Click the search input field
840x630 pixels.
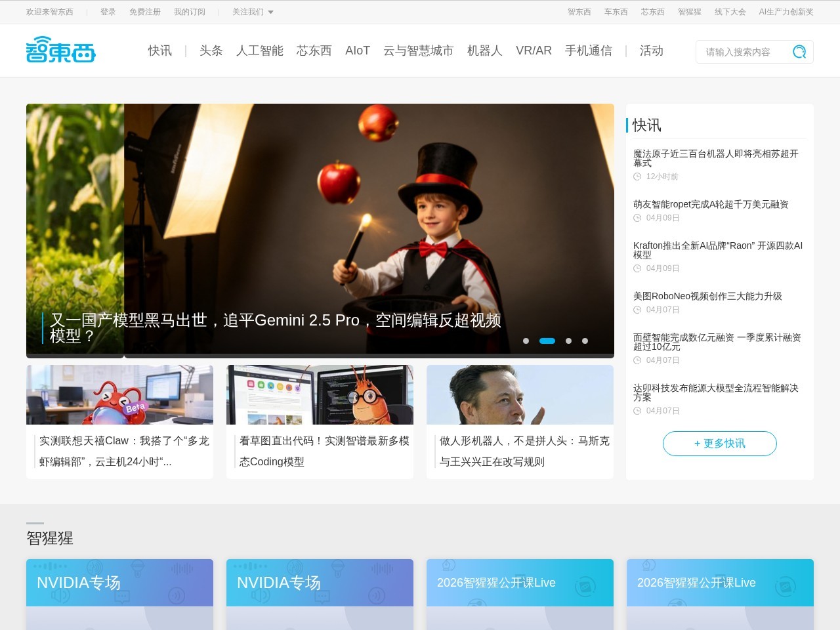[x=742, y=51]
